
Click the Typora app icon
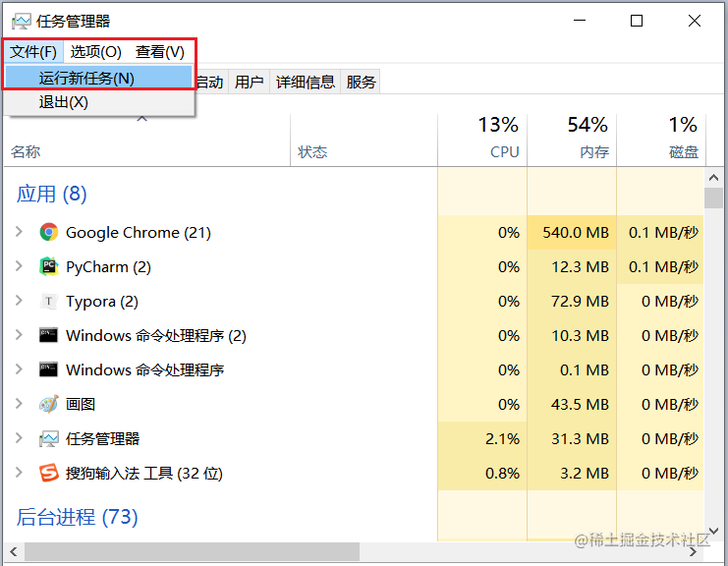point(49,301)
